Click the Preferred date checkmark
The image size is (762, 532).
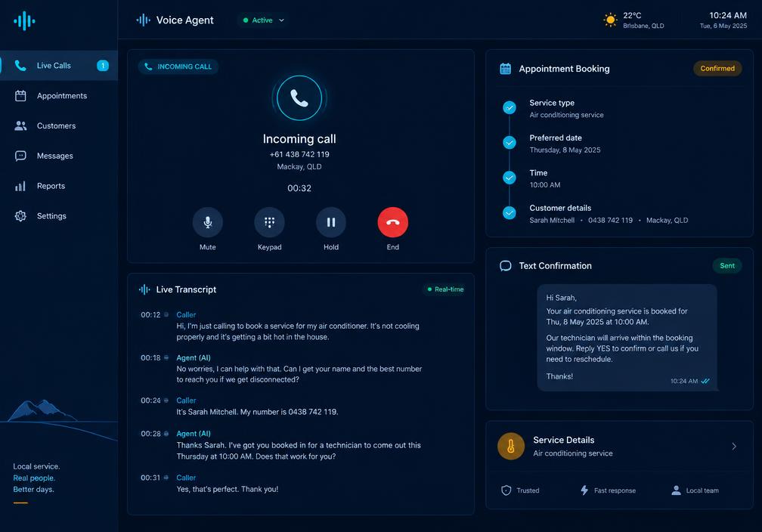[510, 143]
